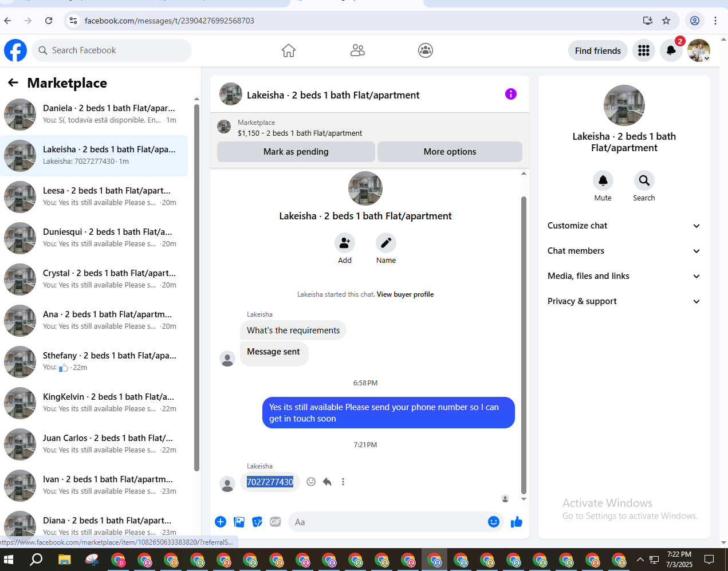Click the 'What's the requirements' message

click(x=293, y=330)
